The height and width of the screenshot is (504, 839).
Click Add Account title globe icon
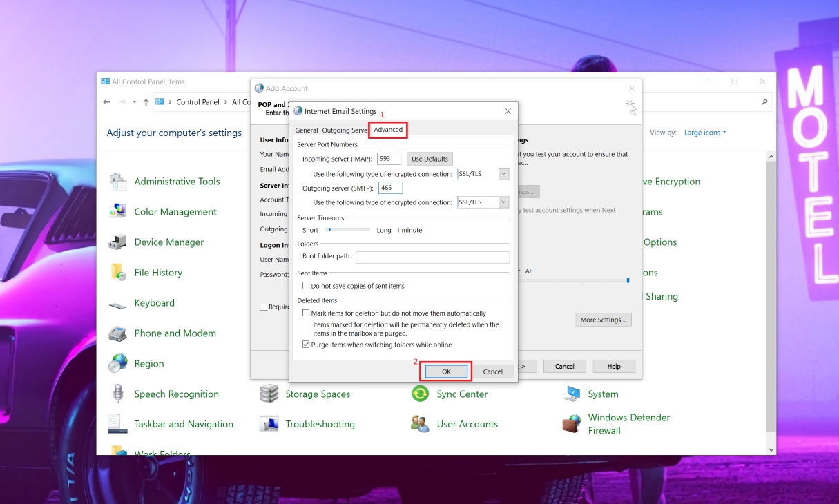click(260, 88)
